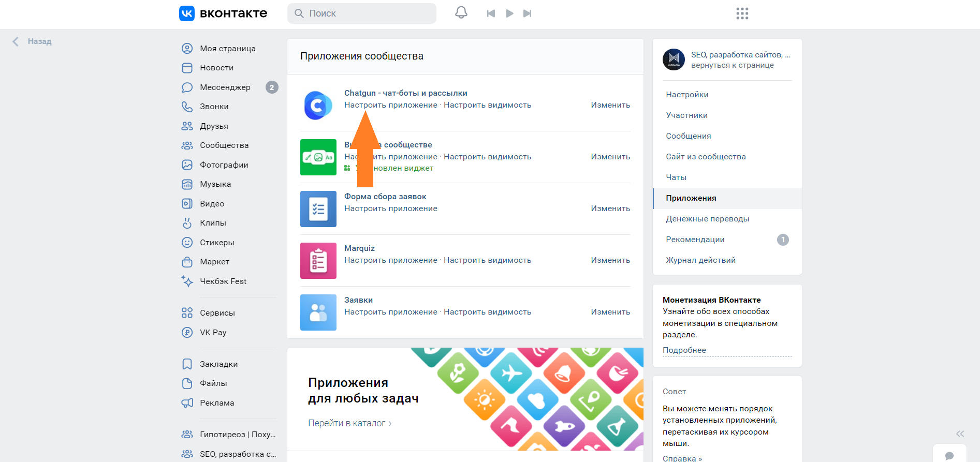Open Чекбэк Fest sparkle icon
The image size is (980, 462).
(x=187, y=281)
